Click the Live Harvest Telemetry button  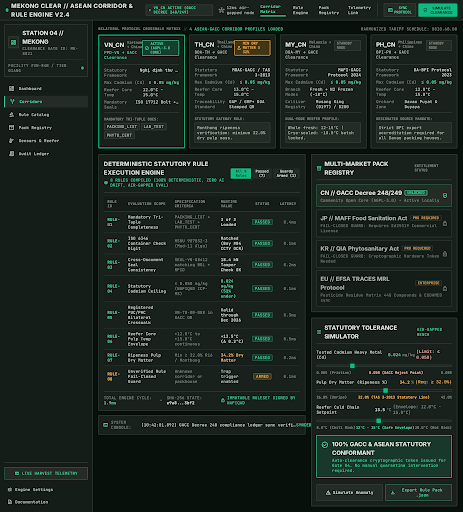pos(46,473)
